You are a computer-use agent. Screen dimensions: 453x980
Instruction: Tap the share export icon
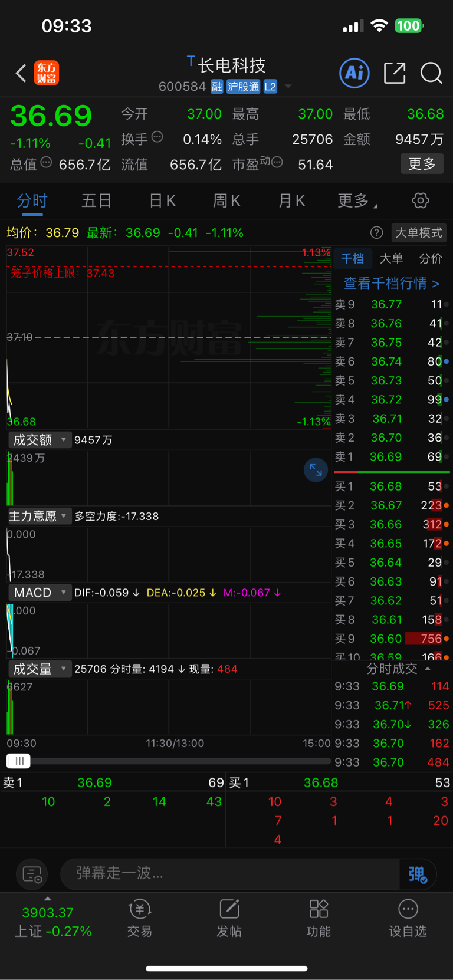tap(395, 73)
